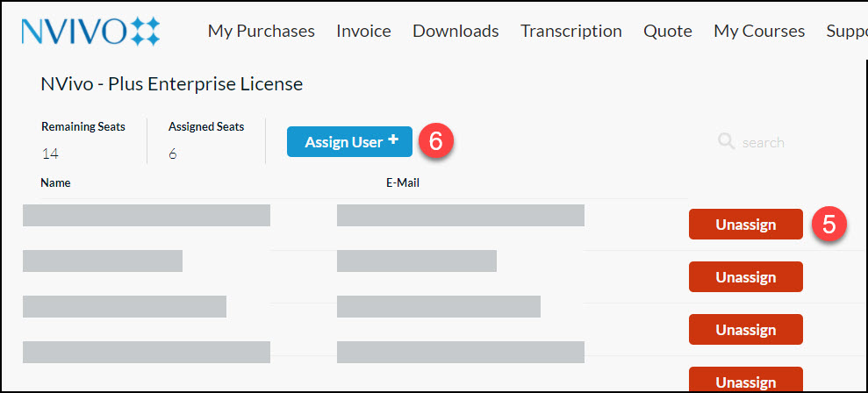Screen dimensions: 868x393
Task: Open the partially visible Support menu
Action: point(846,31)
